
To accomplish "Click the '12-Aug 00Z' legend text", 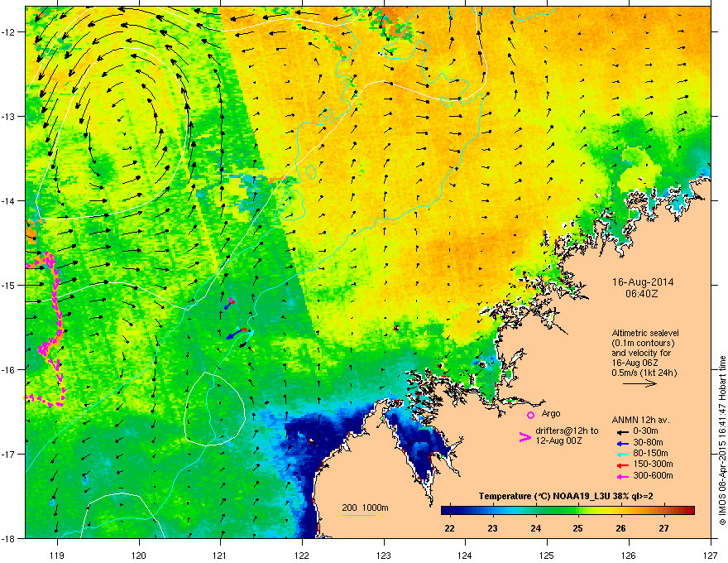I will pos(558,440).
